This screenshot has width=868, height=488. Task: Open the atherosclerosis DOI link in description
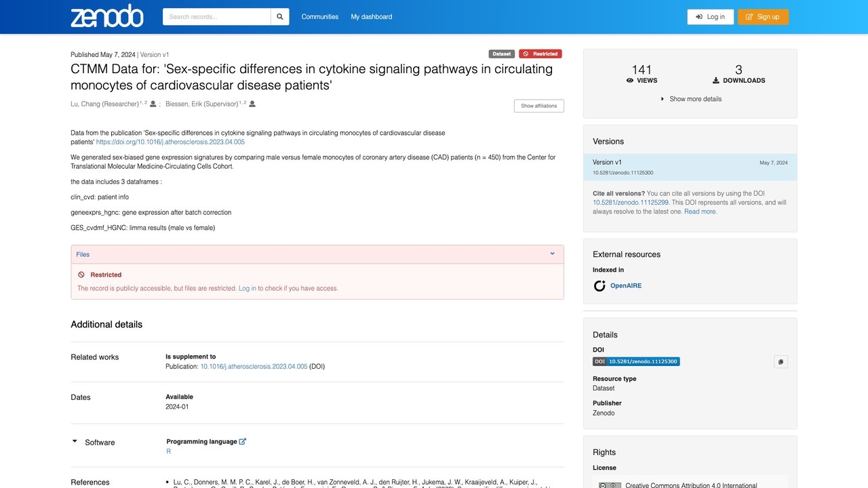[170, 142]
